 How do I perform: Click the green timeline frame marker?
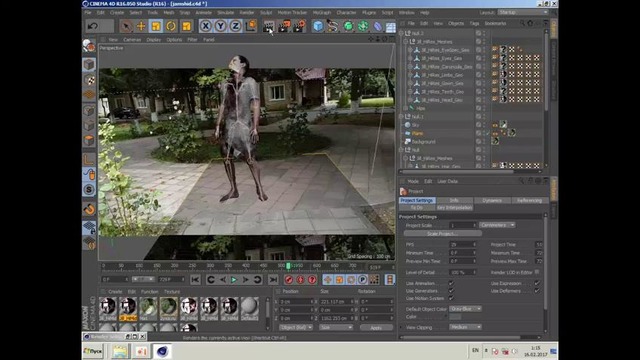(x=288, y=266)
